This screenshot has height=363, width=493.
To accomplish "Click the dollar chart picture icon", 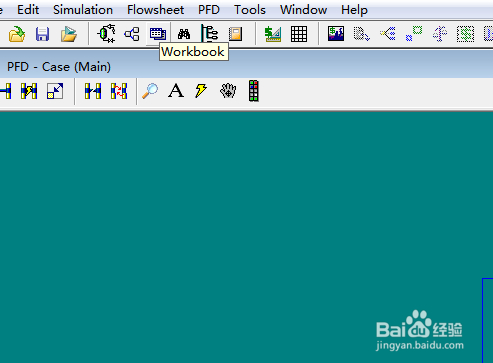I will (336, 34).
